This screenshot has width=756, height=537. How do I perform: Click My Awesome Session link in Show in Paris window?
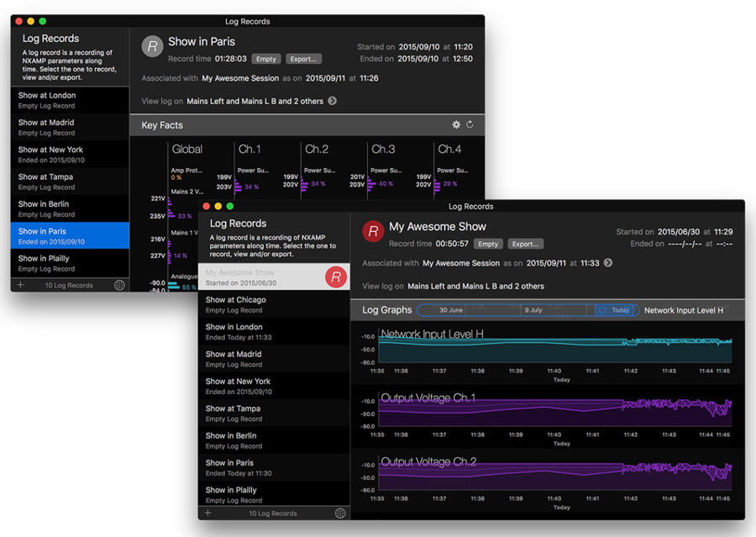point(240,78)
